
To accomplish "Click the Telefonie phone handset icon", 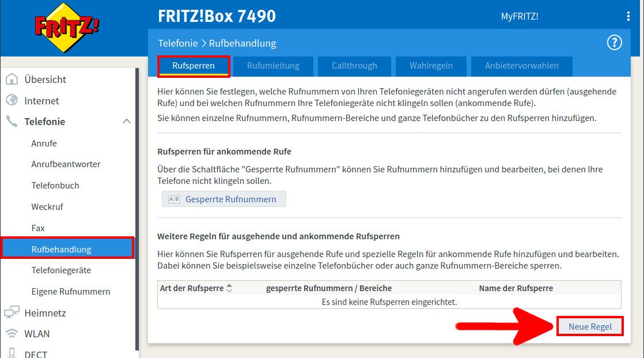I will 12,121.
